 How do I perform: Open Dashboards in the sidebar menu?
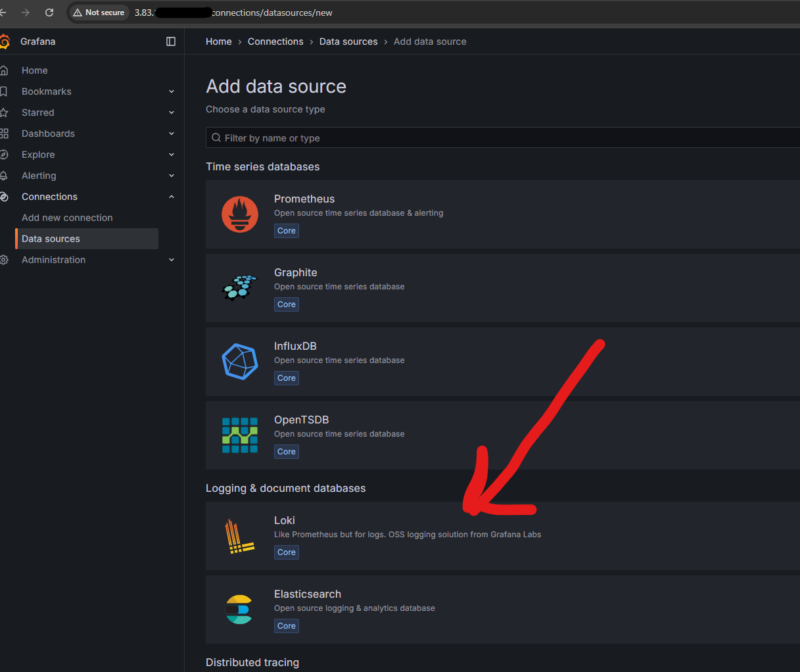point(48,133)
